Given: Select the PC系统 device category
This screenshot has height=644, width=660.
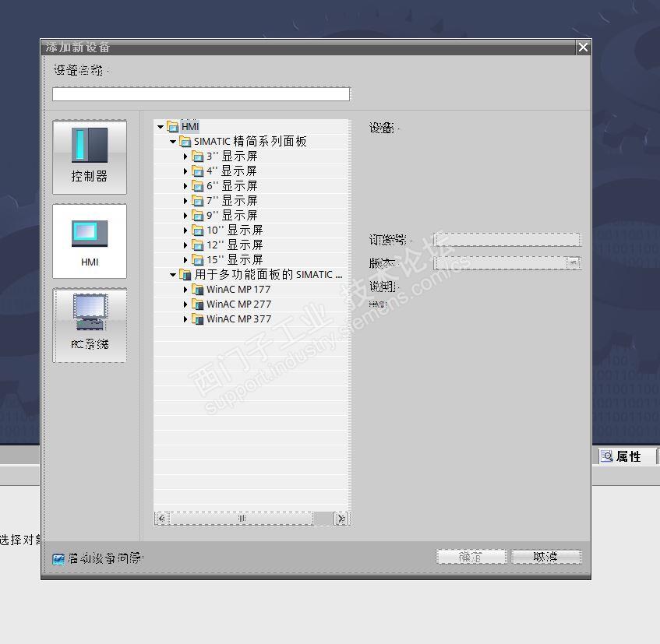Looking at the screenshot, I should coord(90,326).
